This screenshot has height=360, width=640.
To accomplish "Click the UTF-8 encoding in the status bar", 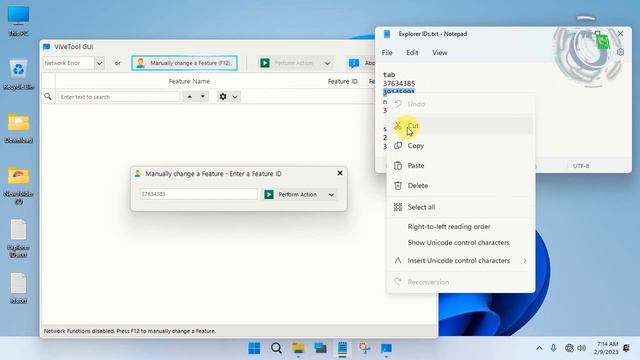I will (581, 166).
